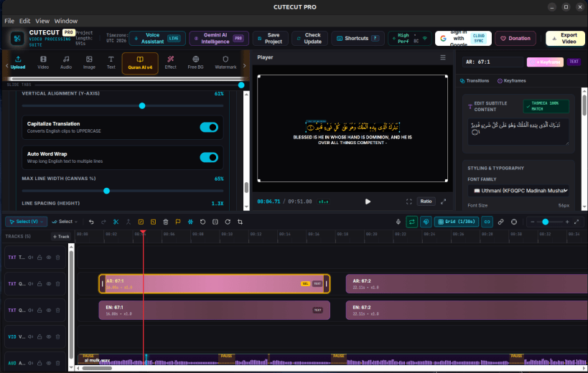Screen dimensions: 588x373
Task: Select the scissors split tool in timeline toolbar
Action: click(x=116, y=222)
